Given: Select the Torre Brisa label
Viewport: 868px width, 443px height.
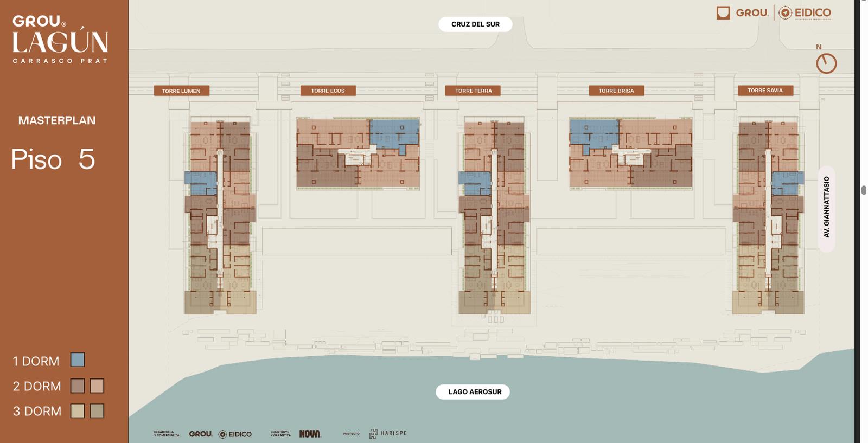Looking at the screenshot, I should pyautogui.click(x=616, y=91).
